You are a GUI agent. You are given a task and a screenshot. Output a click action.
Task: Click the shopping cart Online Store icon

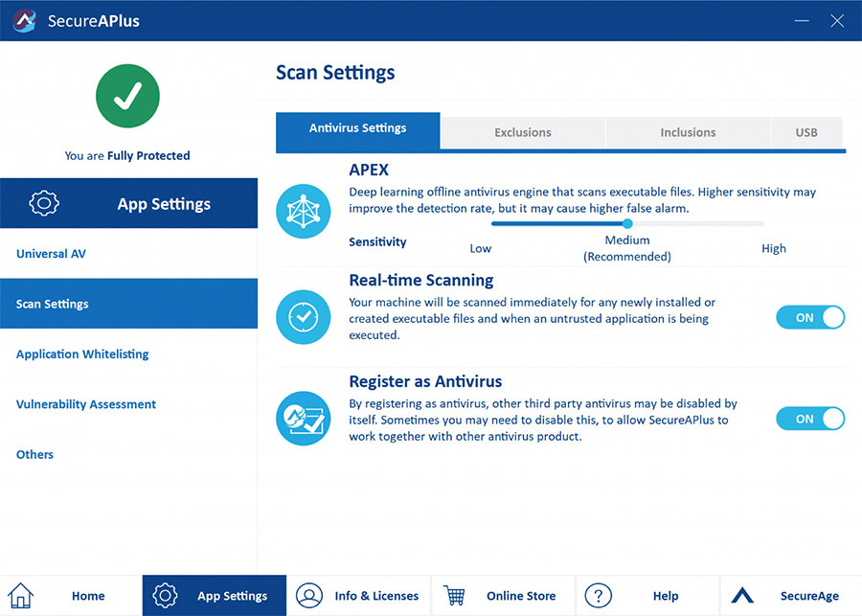tap(454, 596)
